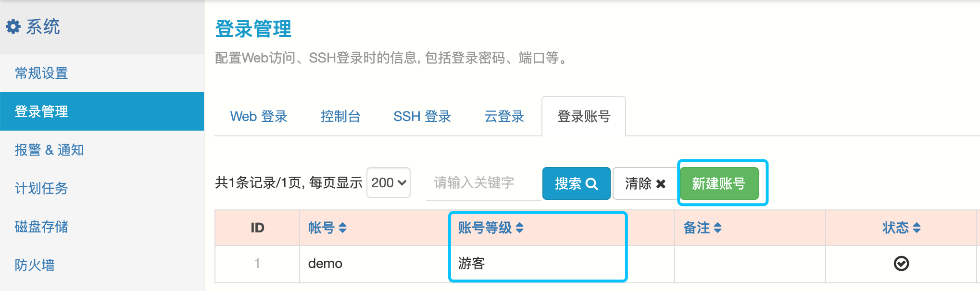Click the green 新建账号 button
This screenshot has width=980, height=291.
719,183
